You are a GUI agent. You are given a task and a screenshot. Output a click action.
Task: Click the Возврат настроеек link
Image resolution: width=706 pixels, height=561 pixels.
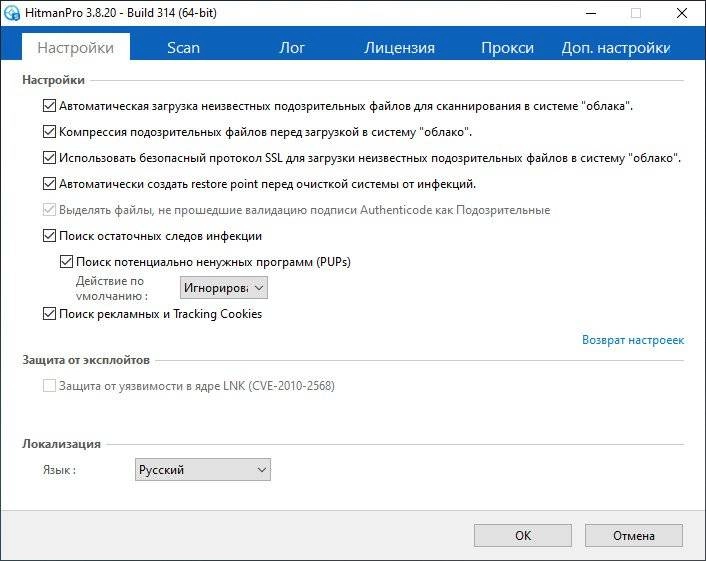pyautogui.click(x=633, y=340)
